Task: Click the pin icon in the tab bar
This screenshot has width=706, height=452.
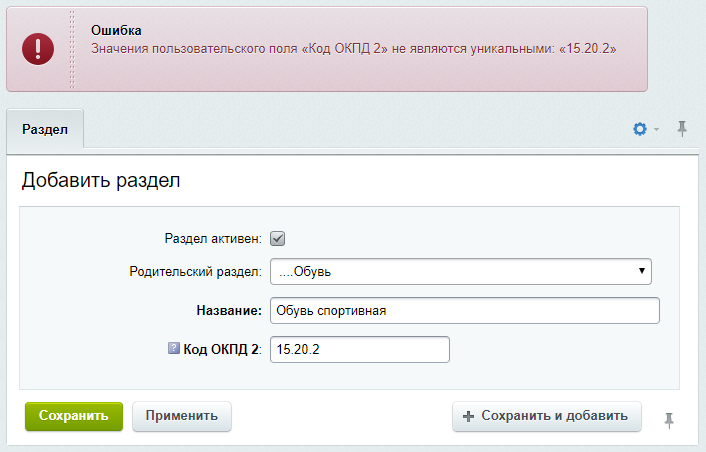Action: point(682,128)
